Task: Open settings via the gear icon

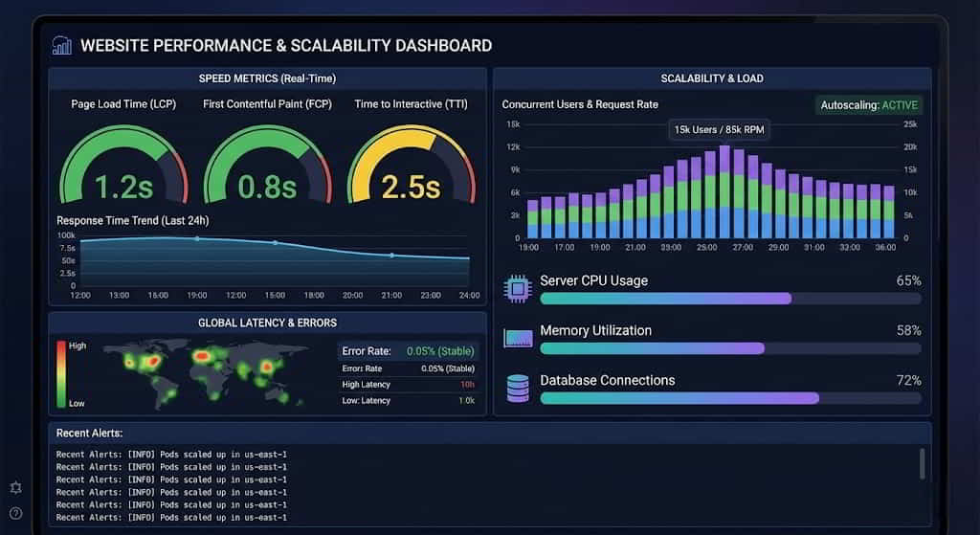Action: coord(15,488)
